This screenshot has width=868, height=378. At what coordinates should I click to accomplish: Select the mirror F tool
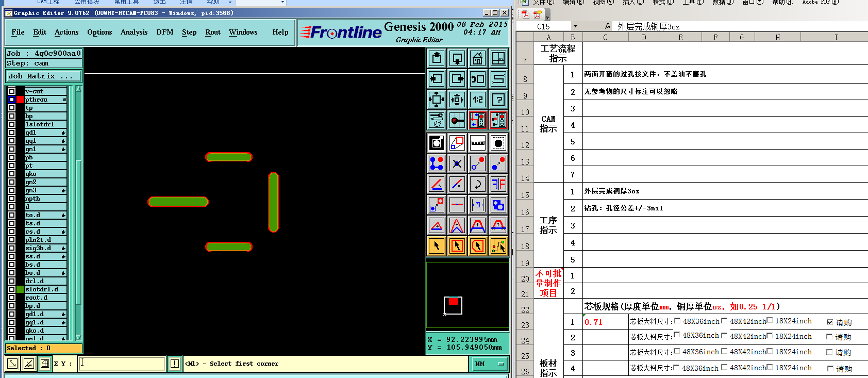(498, 184)
